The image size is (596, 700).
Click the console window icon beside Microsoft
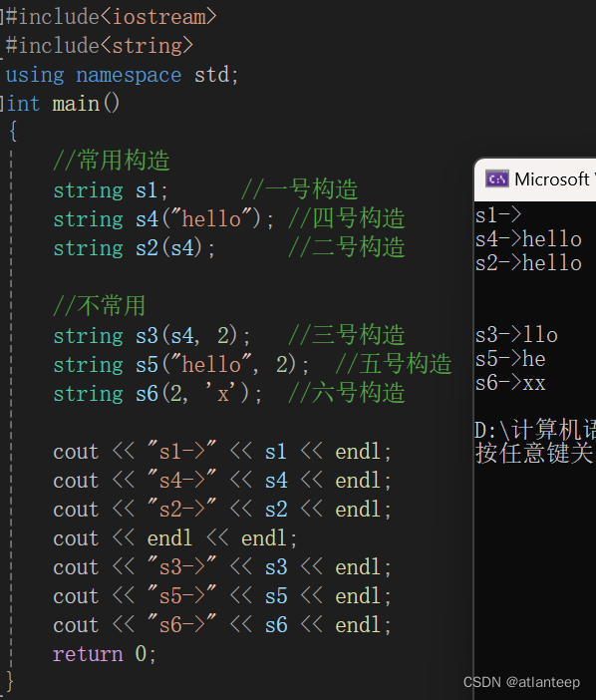pyautogui.click(x=497, y=179)
